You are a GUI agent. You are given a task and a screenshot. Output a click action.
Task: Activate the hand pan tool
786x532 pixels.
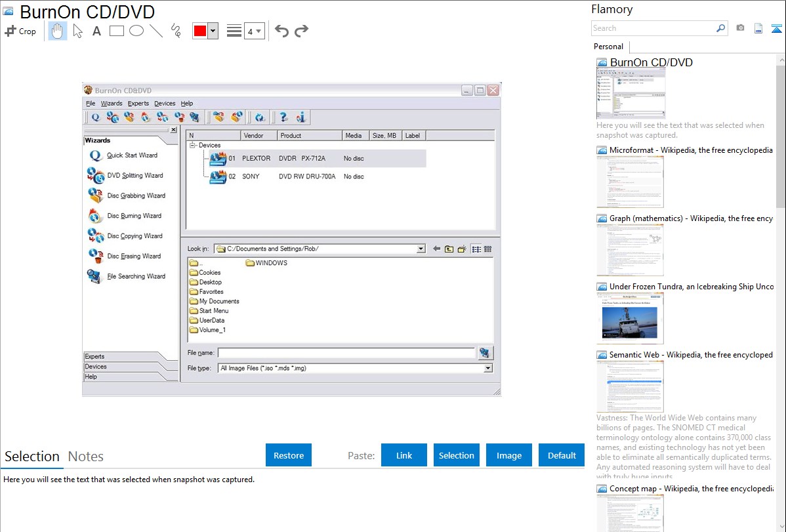click(57, 31)
